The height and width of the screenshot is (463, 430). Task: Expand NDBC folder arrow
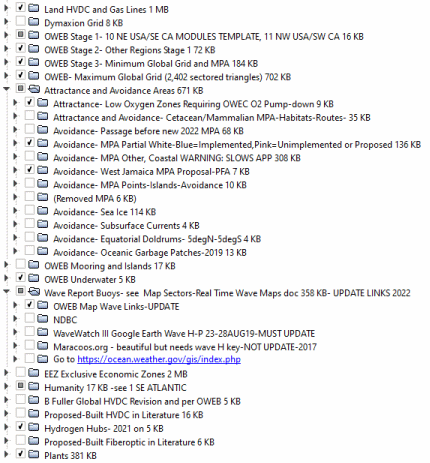coord(15,319)
